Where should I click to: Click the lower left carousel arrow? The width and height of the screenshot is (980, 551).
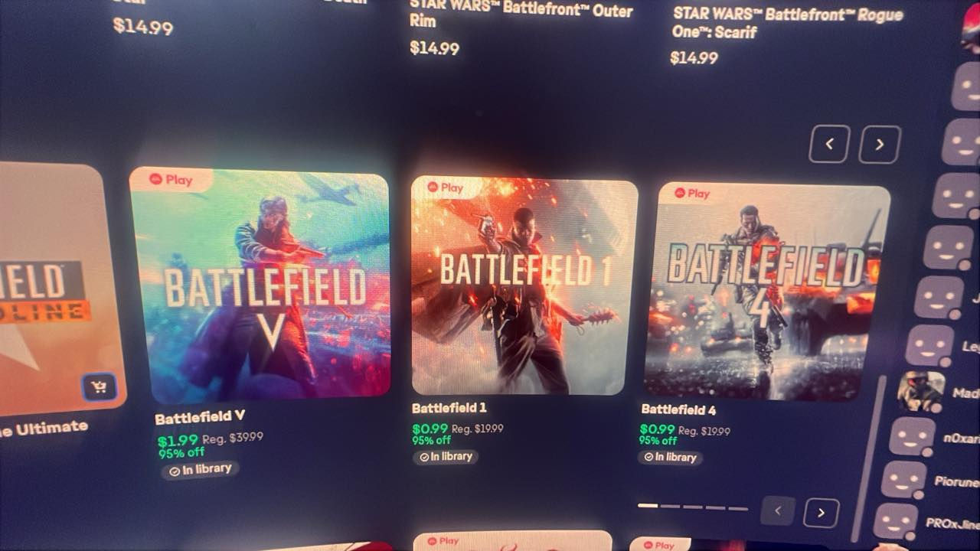[x=778, y=510]
